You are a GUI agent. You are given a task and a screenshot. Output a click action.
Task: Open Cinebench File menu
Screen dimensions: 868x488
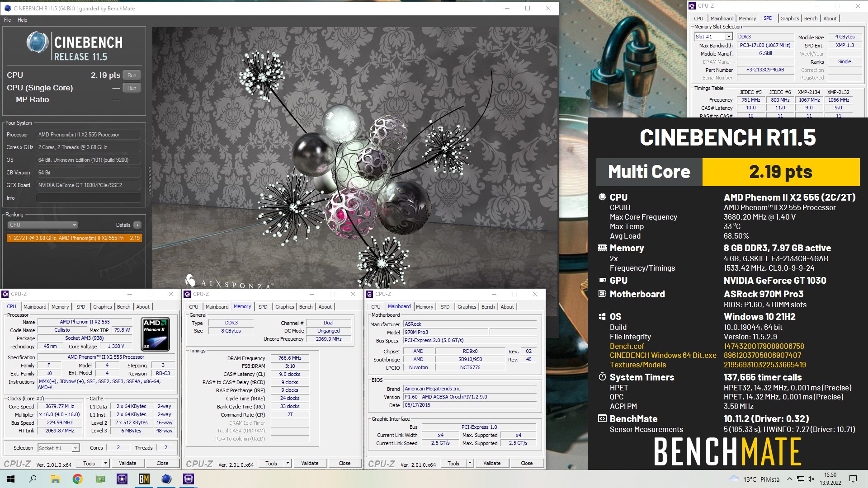(8, 20)
